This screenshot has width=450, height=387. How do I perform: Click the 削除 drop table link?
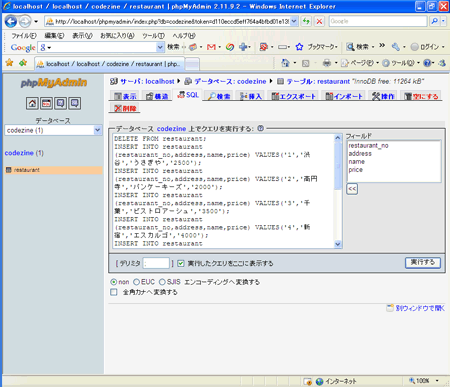(x=125, y=108)
